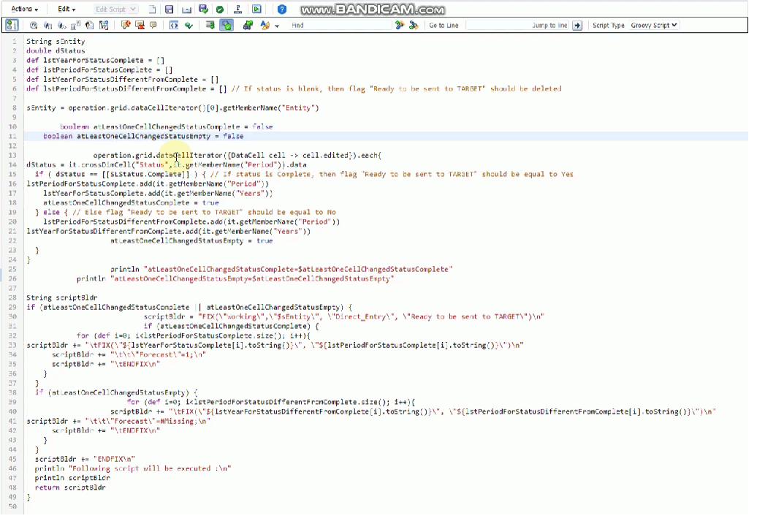Viewport: 757px width, 532px height.
Task: Click the Save floppy disk icon
Action: pos(169,9)
